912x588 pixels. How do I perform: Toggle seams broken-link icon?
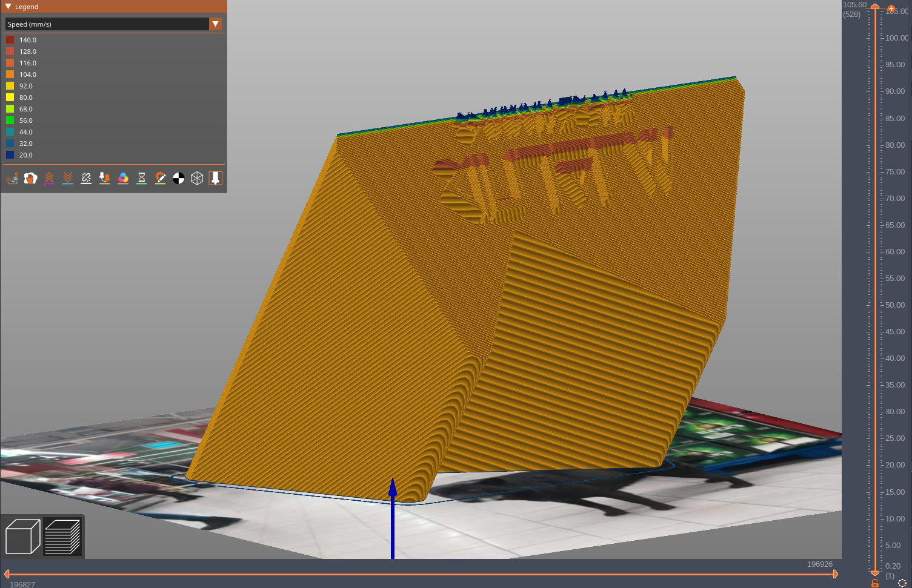86,178
